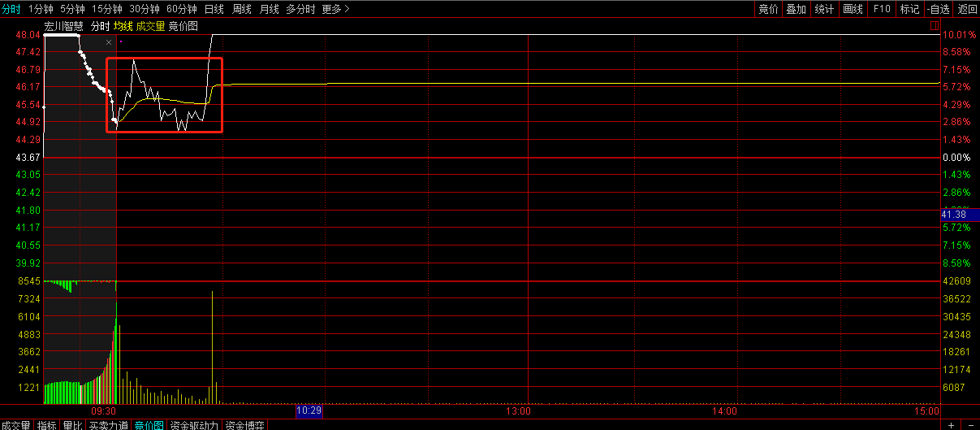980x430 pixels.
Task: Toggle the 竞价 auction display
Action: pyautogui.click(x=767, y=9)
